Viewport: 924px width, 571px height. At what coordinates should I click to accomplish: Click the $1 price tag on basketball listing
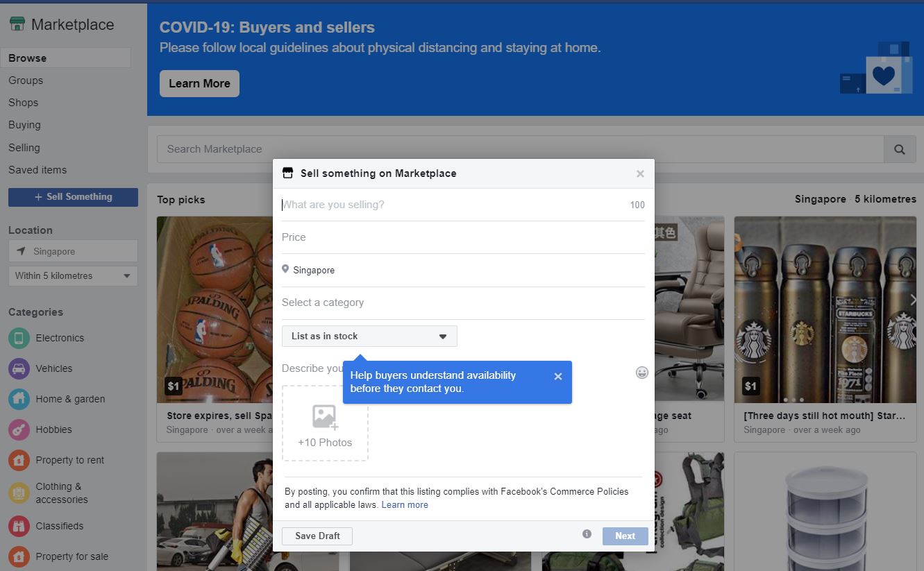pos(174,386)
